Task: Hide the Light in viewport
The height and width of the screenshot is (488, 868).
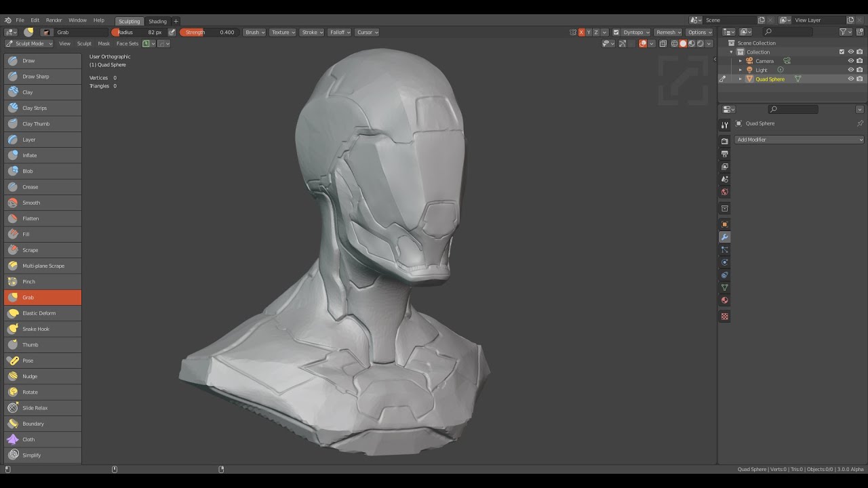Action: pyautogui.click(x=851, y=70)
